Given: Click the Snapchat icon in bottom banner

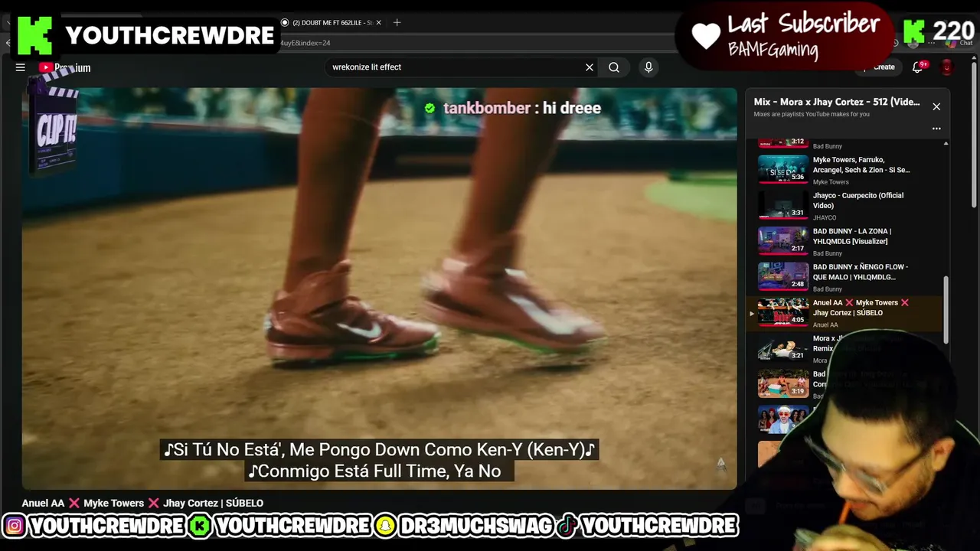Looking at the screenshot, I should [x=386, y=527].
